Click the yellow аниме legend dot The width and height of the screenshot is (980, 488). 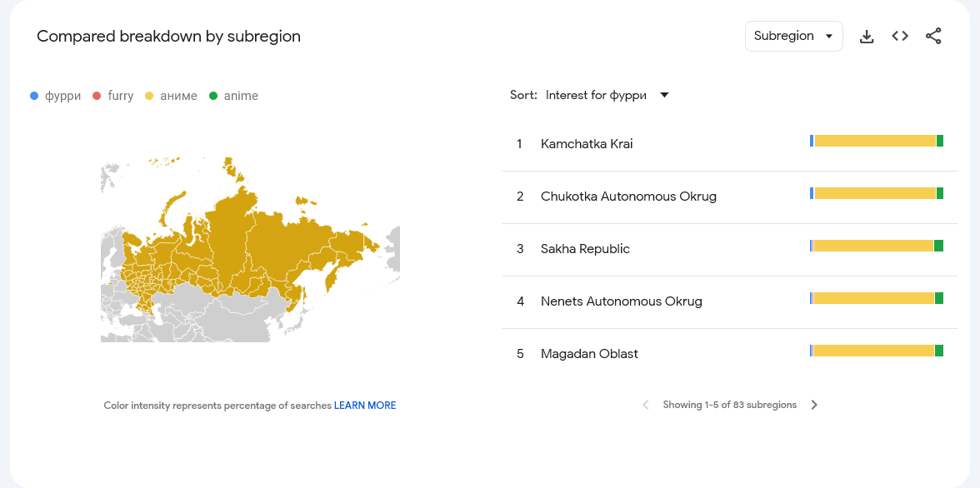click(149, 96)
